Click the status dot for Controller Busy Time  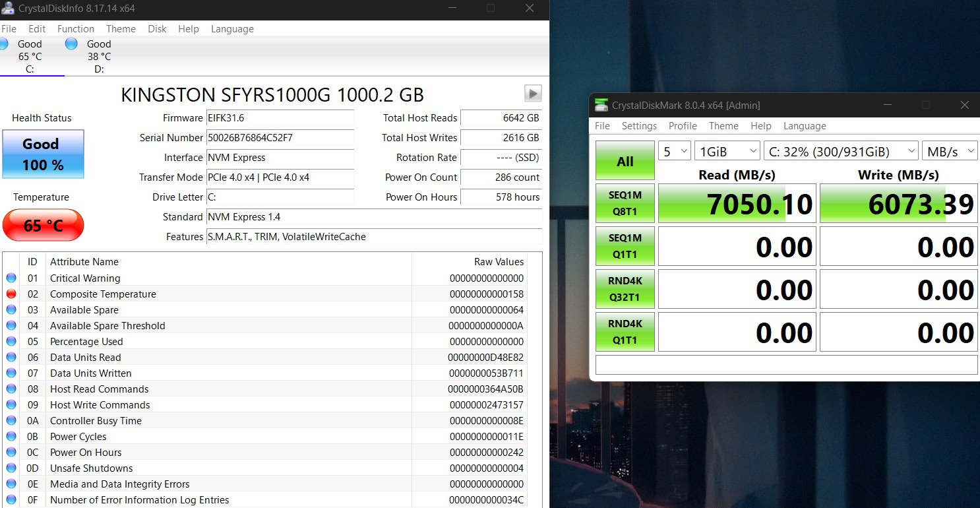click(x=11, y=420)
